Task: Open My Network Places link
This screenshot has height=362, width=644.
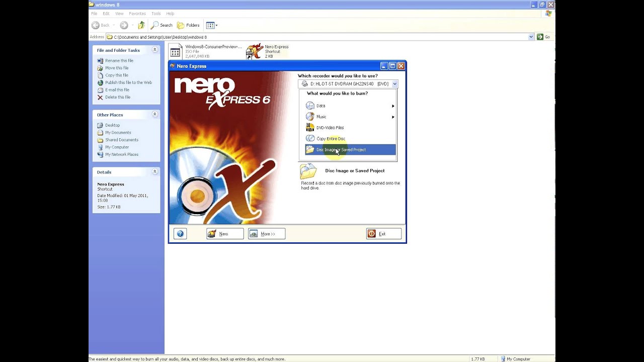Action: click(122, 154)
